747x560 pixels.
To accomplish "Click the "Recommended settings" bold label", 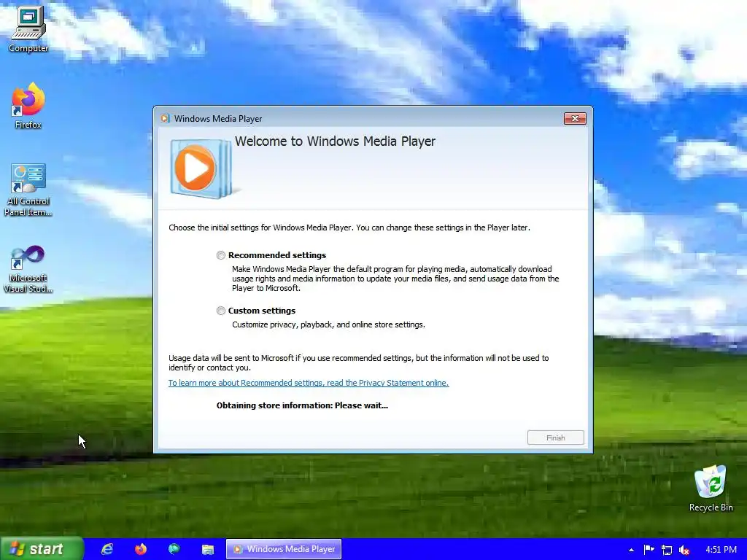I will point(276,255).
